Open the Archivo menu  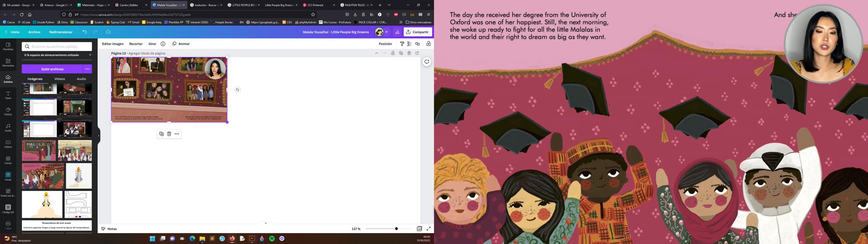[34, 32]
